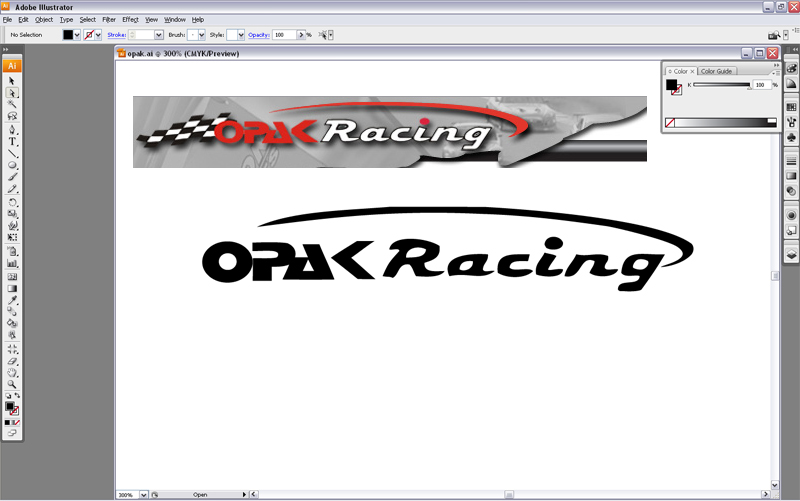Click the Opacity value field
The height and width of the screenshot is (501, 800).
[x=285, y=35]
